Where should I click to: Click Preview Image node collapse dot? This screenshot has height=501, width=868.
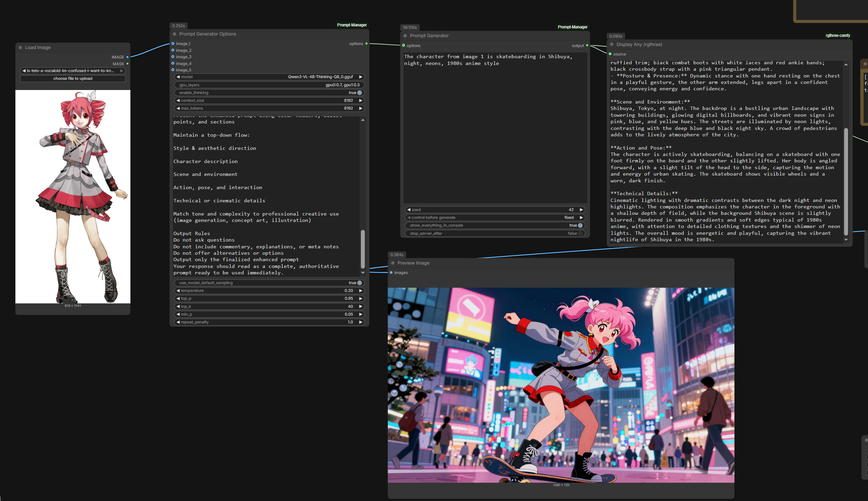393,263
